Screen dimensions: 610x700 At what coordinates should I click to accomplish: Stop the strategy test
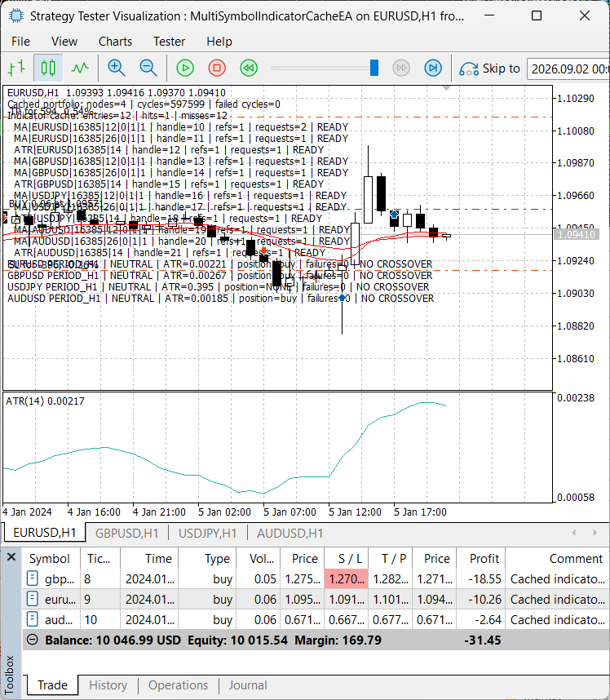tap(217, 69)
